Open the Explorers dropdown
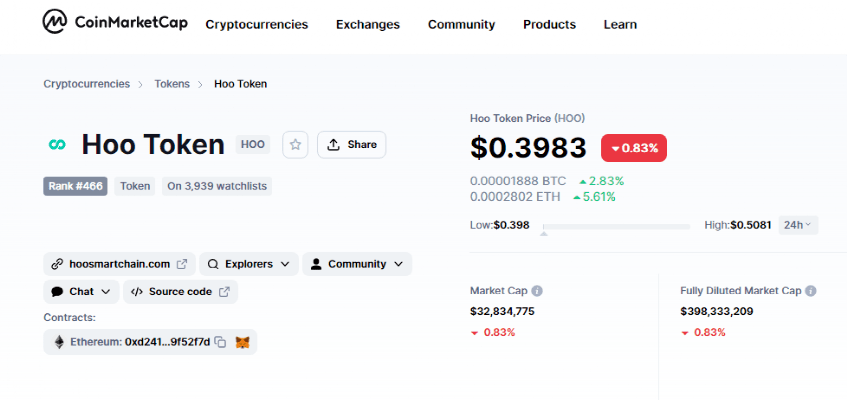Image resolution: width=847 pixels, height=400 pixels. tap(248, 264)
